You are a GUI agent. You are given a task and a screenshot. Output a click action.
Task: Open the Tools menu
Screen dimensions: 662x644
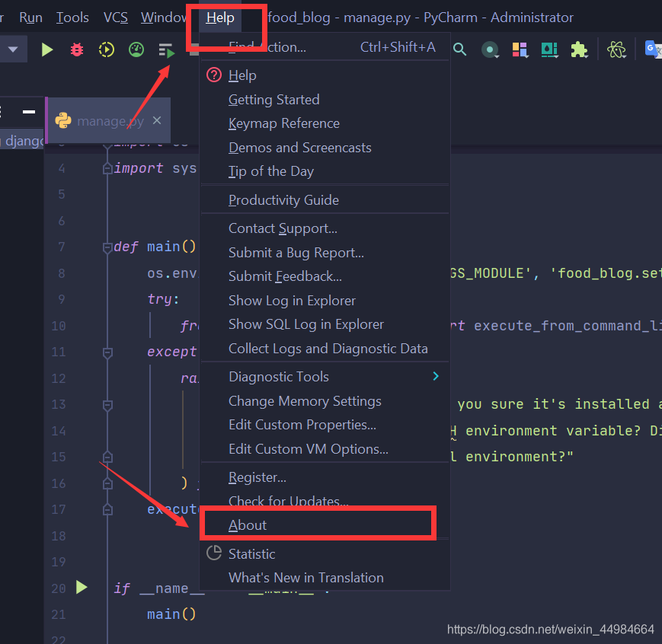pyautogui.click(x=72, y=18)
